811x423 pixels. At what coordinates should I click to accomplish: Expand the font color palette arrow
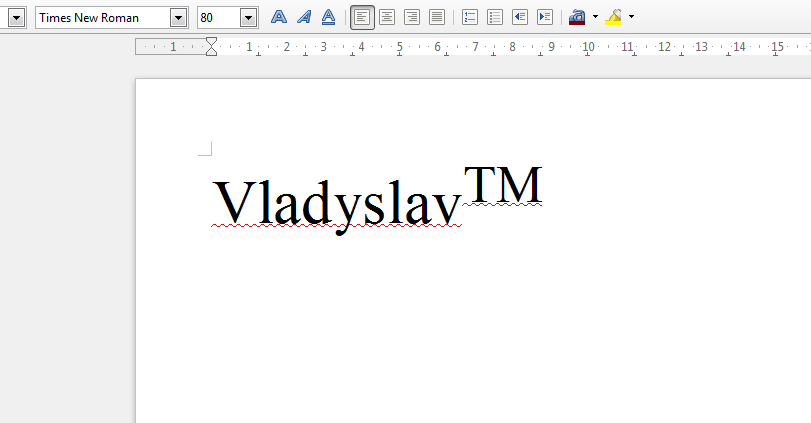595,17
